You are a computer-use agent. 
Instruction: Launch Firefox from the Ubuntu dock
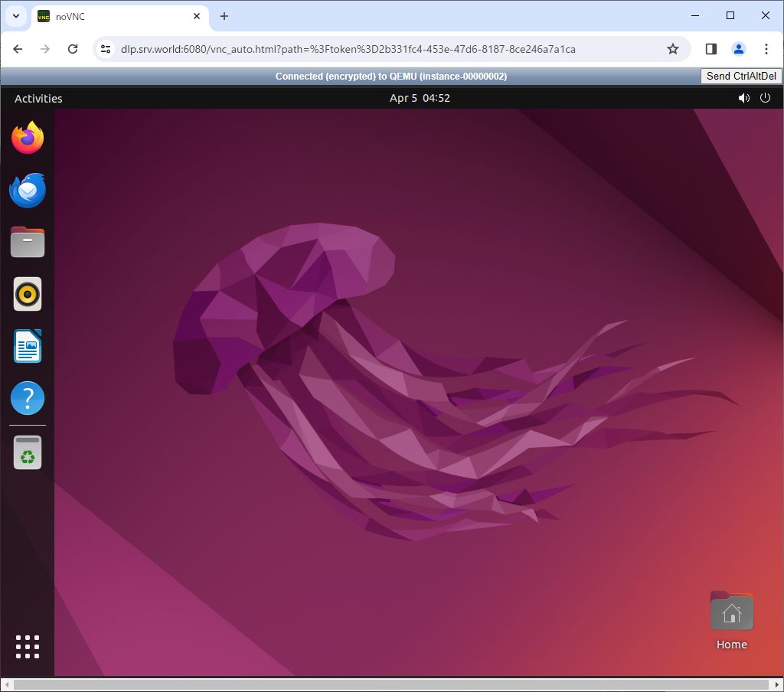point(28,138)
